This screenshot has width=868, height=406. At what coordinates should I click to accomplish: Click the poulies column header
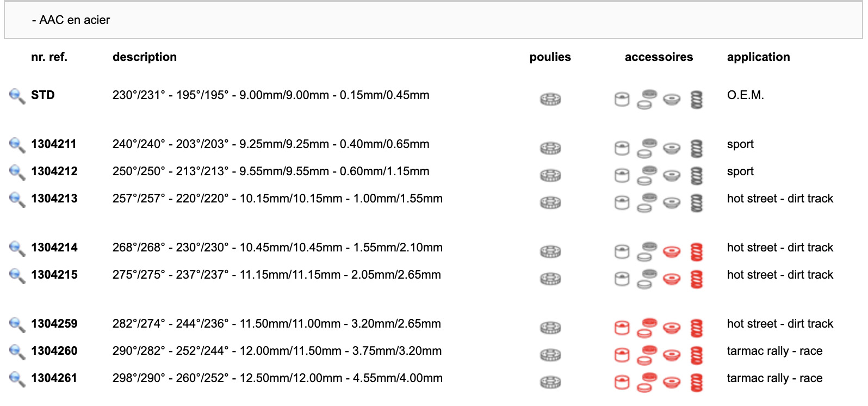(550, 57)
